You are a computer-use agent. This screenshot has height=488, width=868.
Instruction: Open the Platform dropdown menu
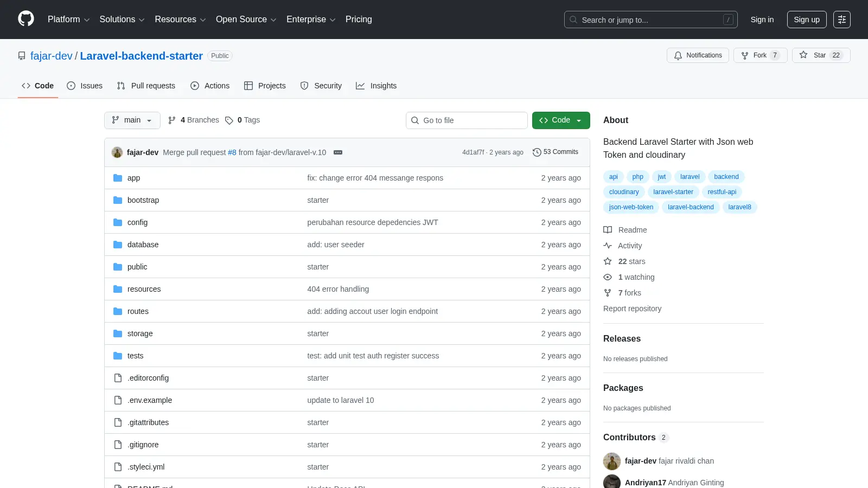point(68,20)
